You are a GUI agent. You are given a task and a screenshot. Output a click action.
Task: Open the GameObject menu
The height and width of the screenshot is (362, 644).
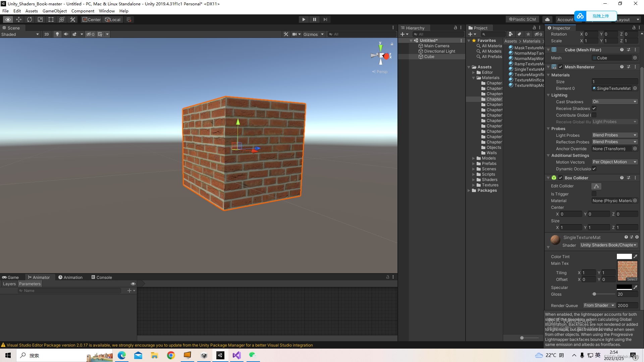(54, 11)
